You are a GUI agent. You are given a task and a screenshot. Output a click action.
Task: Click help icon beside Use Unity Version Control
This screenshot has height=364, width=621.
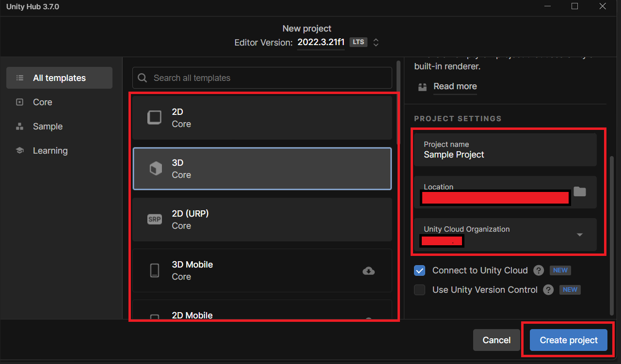click(x=548, y=290)
